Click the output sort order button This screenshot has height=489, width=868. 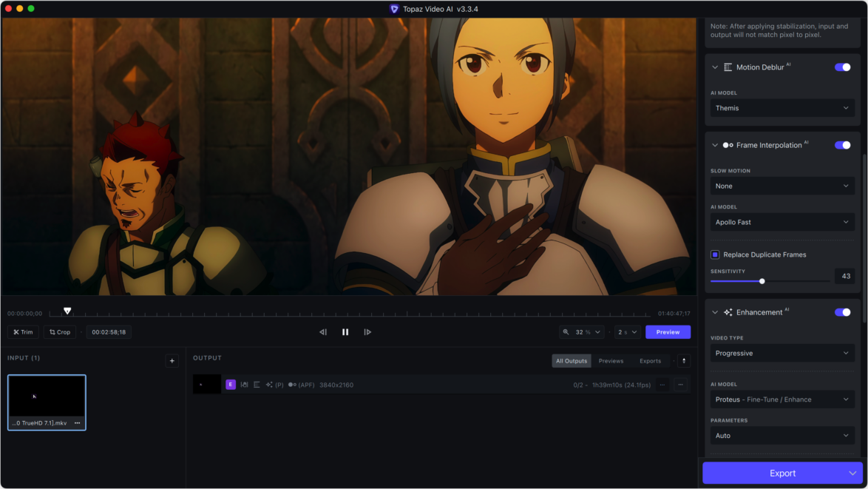pos(684,361)
